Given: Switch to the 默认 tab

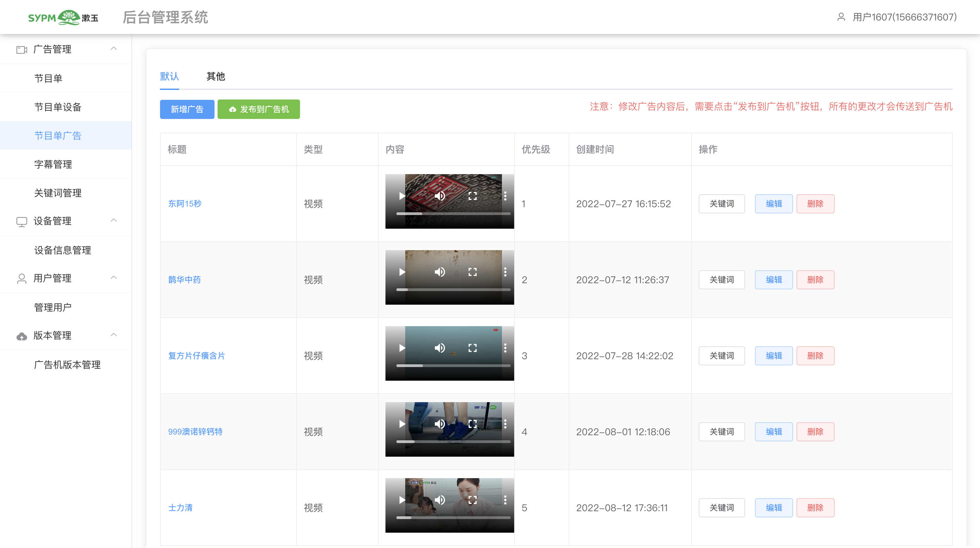Looking at the screenshot, I should pos(169,77).
